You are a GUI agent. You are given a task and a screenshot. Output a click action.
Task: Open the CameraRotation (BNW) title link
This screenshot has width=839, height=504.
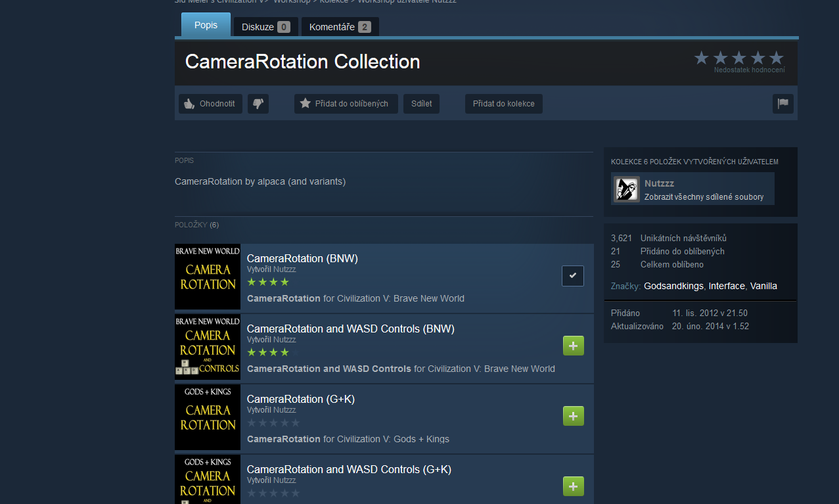pyautogui.click(x=302, y=258)
